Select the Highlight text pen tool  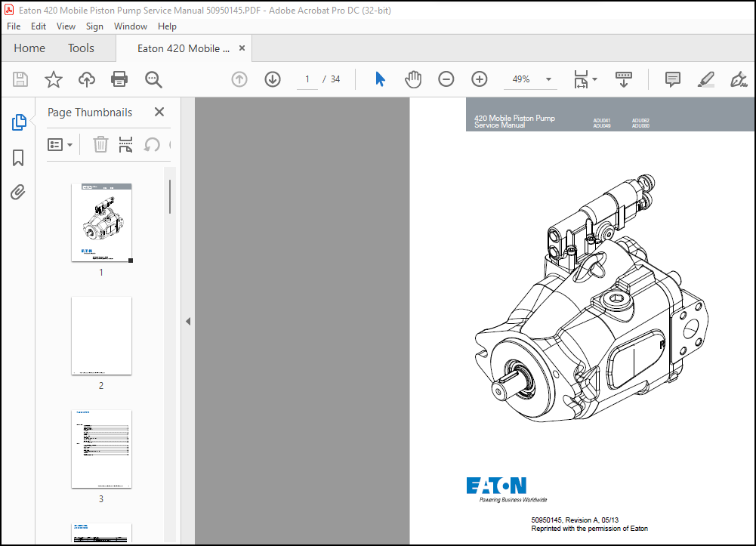point(705,79)
